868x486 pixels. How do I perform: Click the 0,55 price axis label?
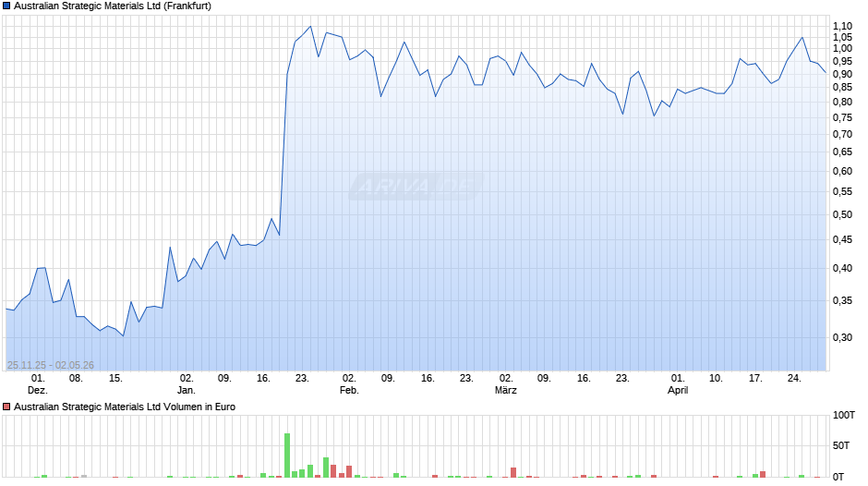click(842, 192)
